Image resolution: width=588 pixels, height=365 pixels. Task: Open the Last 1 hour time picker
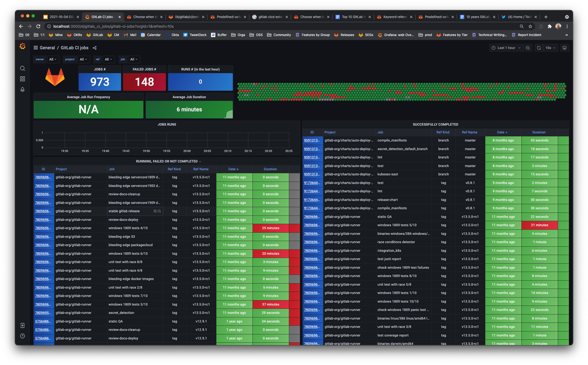(506, 48)
